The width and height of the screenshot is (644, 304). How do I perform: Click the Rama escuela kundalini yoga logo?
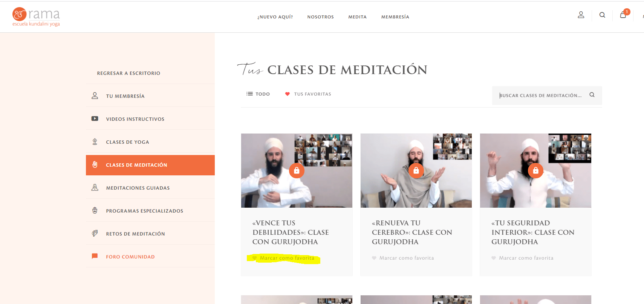click(x=36, y=17)
